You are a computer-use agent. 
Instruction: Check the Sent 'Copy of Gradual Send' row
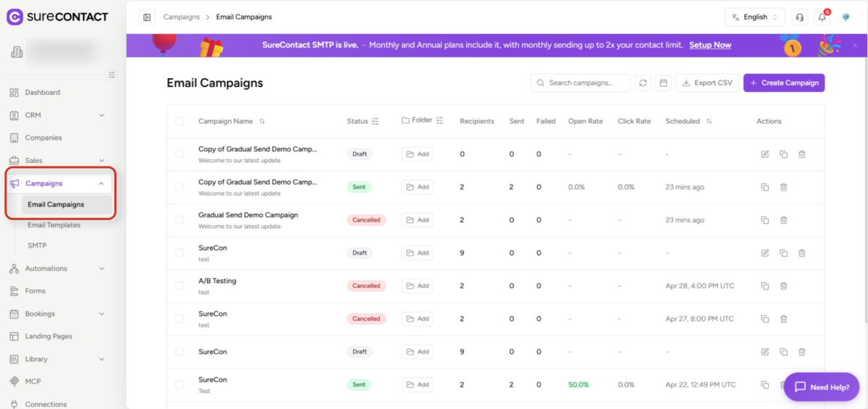tap(179, 187)
